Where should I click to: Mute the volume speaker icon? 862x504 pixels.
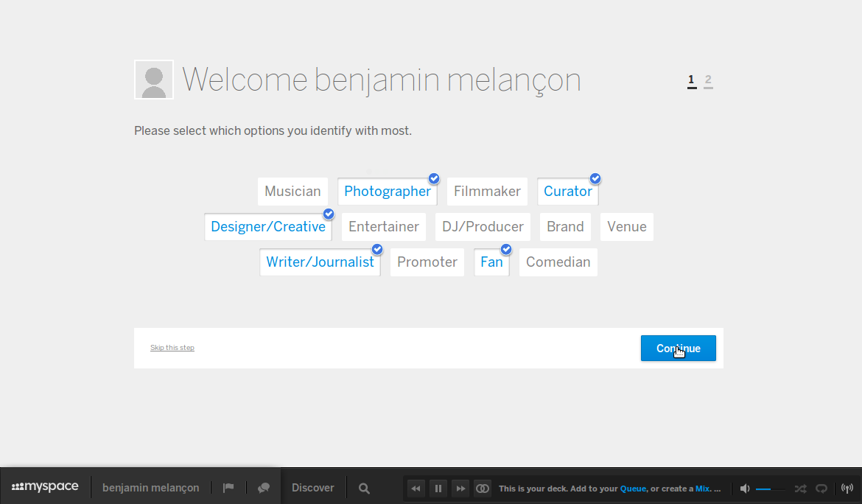coord(745,488)
